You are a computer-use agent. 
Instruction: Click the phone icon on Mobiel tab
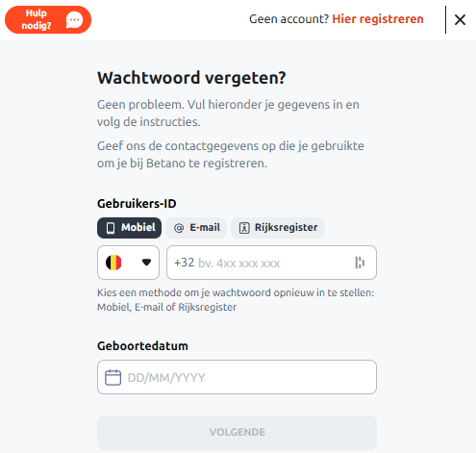111,228
